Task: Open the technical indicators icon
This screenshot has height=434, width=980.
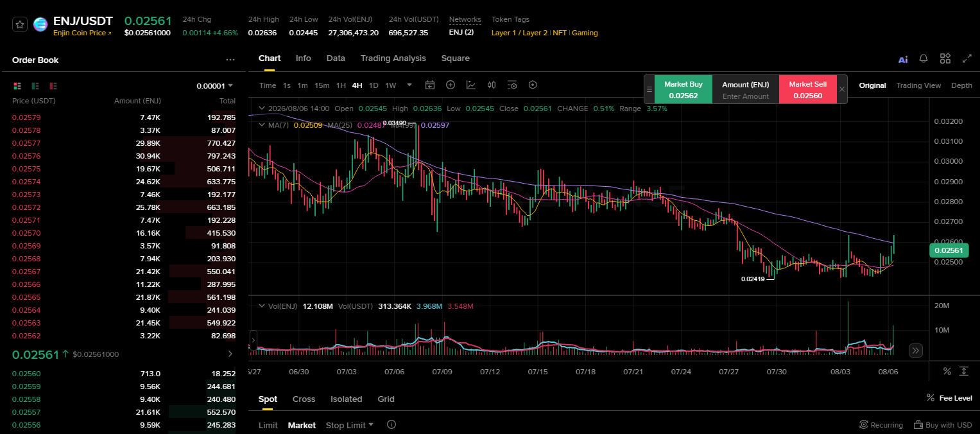Action: pyautogui.click(x=471, y=85)
